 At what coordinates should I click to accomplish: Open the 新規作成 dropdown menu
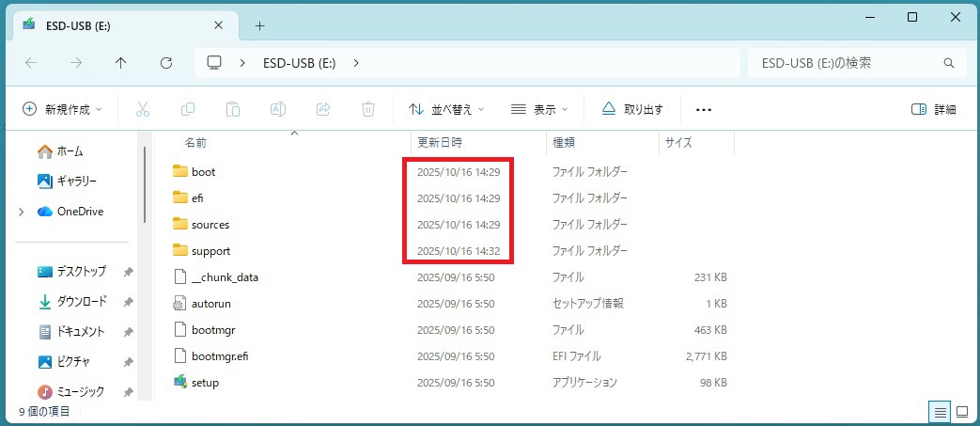[x=62, y=109]
